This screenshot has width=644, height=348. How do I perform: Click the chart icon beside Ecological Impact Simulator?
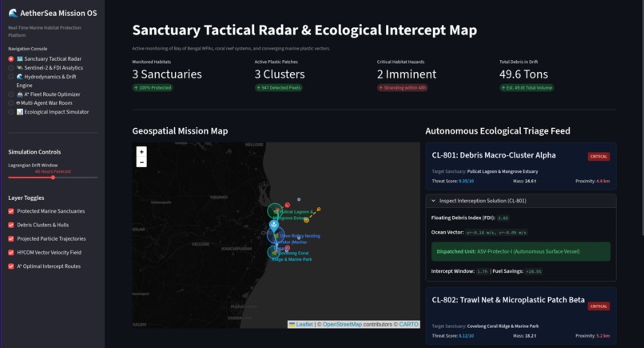(x=20, y=112)
